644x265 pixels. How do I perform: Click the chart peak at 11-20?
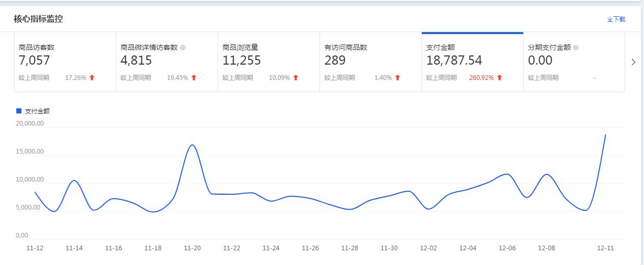(x=192, y=145)
